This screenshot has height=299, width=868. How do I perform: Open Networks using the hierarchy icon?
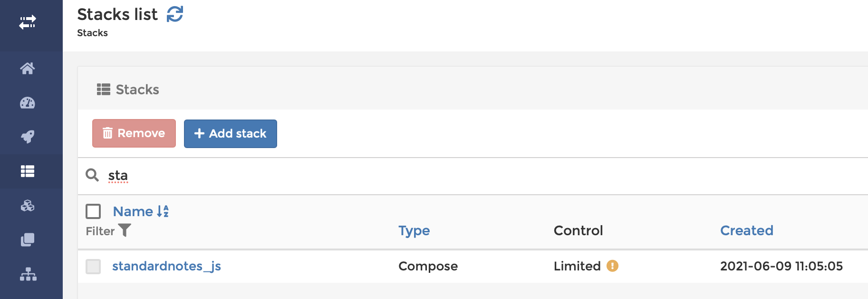[28, 274]
